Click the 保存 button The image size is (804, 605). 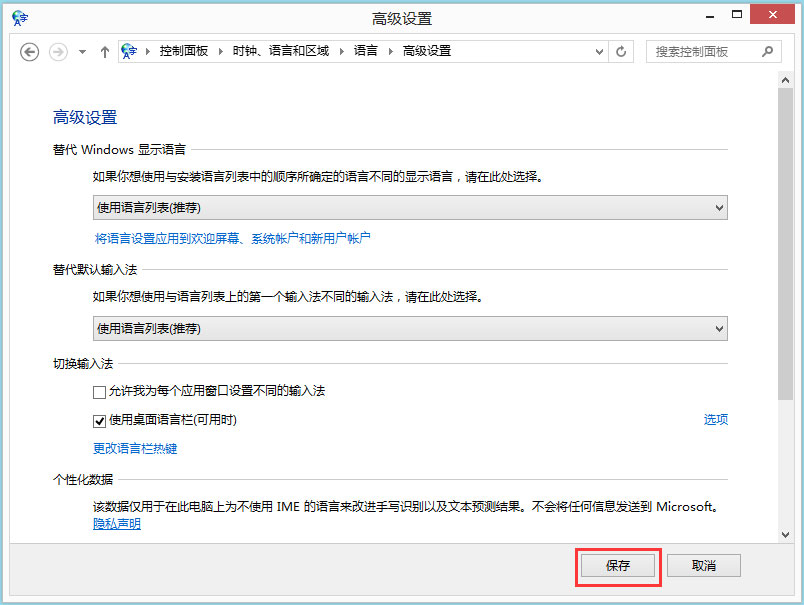click(618, 565)
